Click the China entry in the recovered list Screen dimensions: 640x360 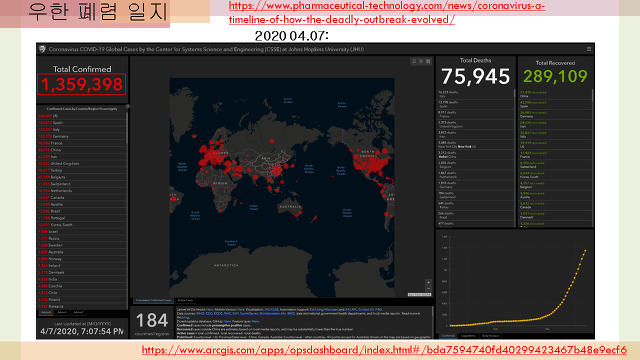point(555,94)
